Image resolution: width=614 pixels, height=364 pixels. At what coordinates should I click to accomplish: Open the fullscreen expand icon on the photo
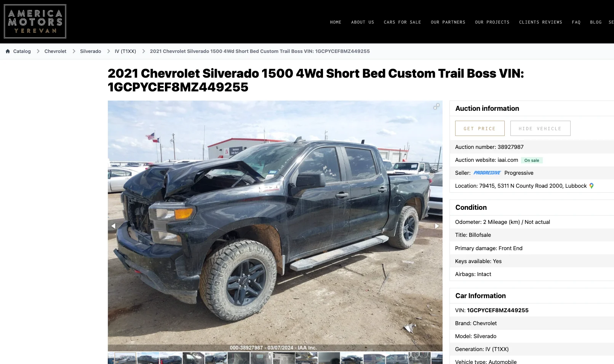437,107
